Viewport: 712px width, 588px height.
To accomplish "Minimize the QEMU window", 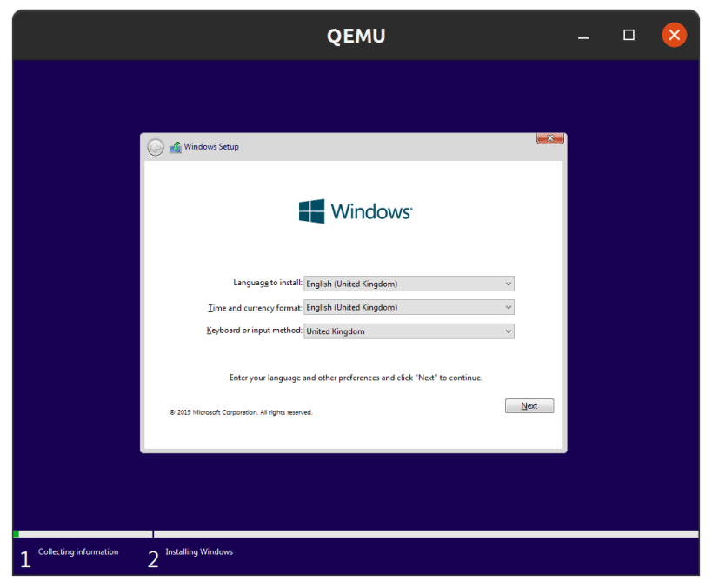I will click(583, 36).
